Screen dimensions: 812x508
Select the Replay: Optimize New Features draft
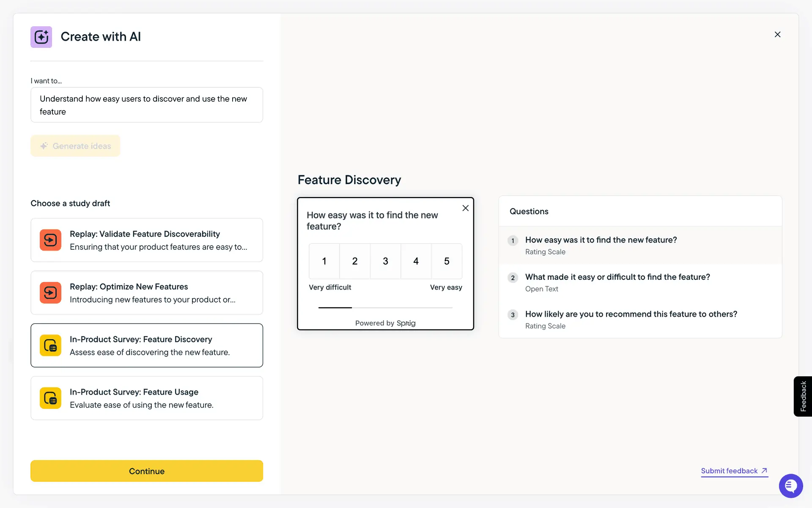(x=147, y=293)
